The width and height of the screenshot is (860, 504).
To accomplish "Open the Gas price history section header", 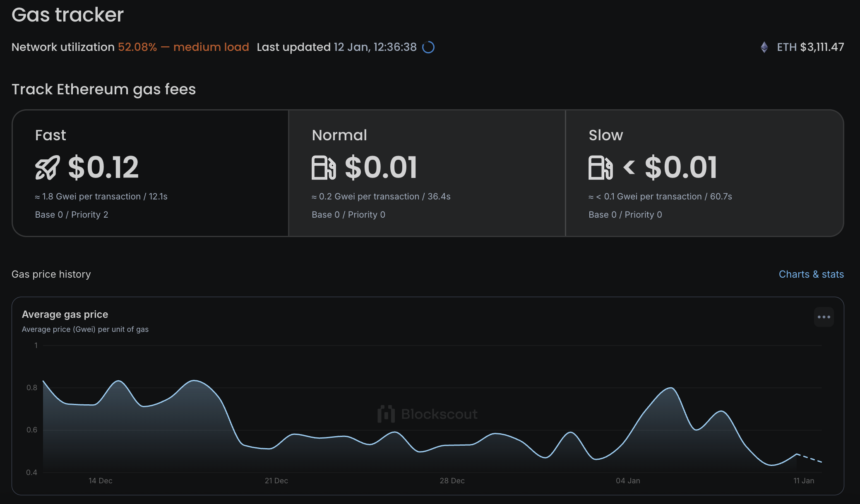I will tap(51, 274).
